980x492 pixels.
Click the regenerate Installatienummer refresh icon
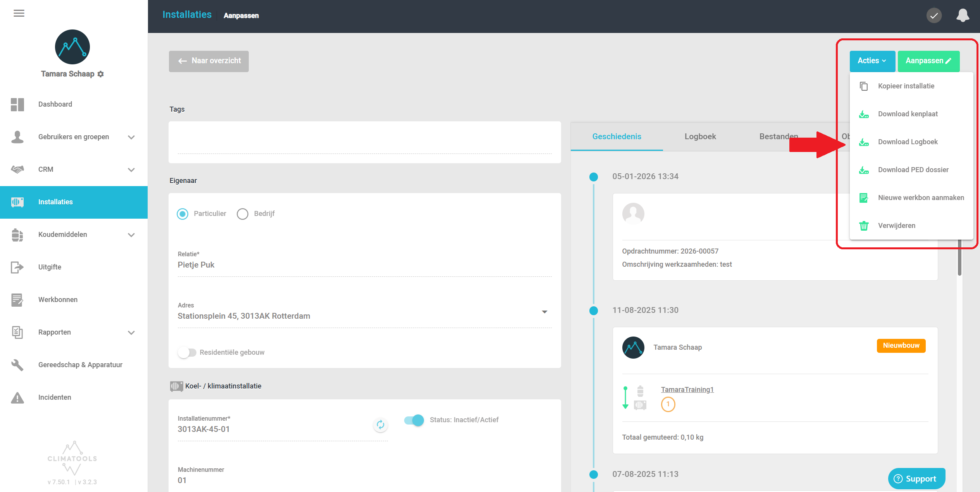380,425
